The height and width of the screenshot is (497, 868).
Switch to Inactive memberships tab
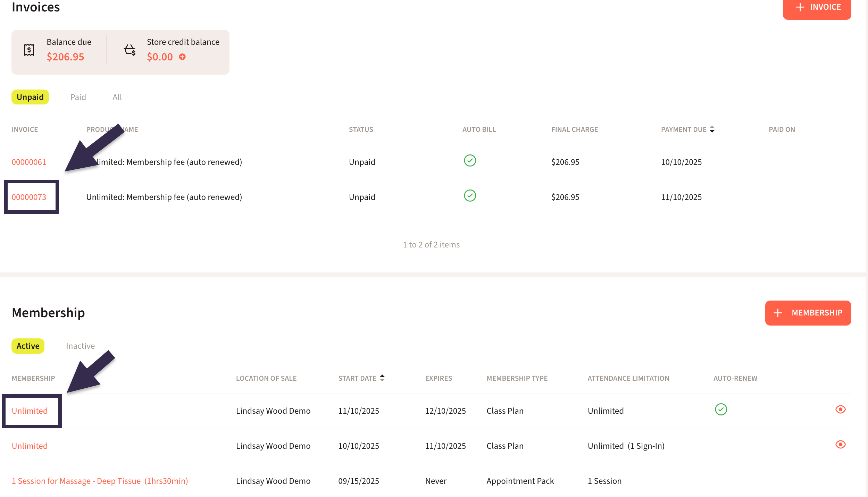coord(80,346)
